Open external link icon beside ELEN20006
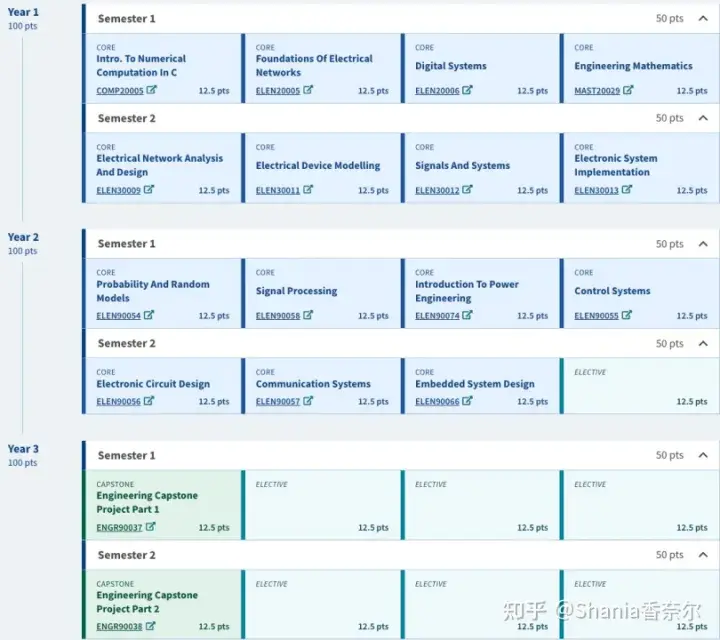This screenshot has height=640, width=720. (x=467, y=90)
